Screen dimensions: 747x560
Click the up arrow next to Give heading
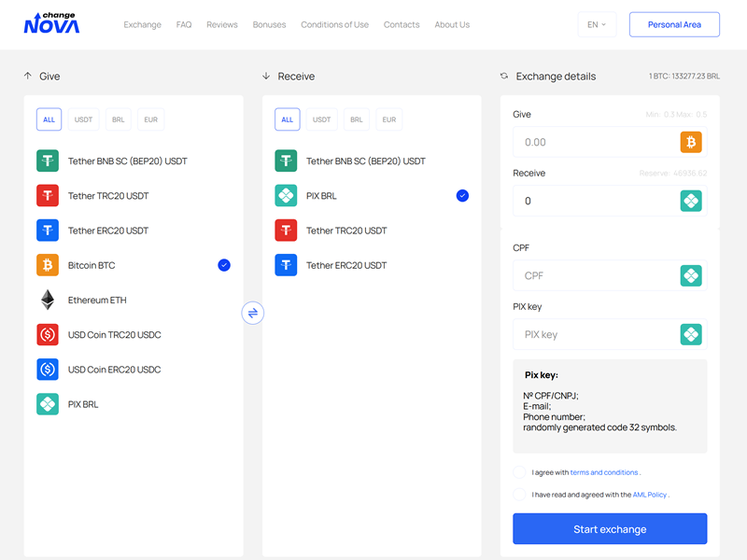pos(28,76)
